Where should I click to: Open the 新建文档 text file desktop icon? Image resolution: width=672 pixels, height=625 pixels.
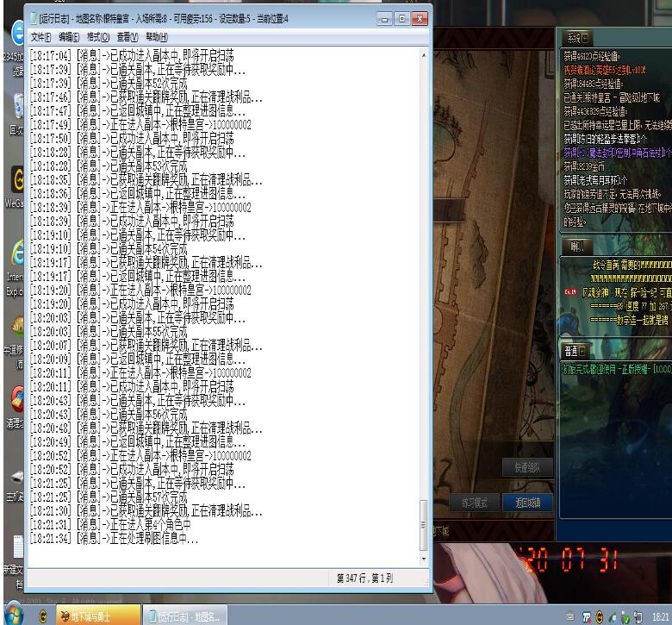[15, 562]
